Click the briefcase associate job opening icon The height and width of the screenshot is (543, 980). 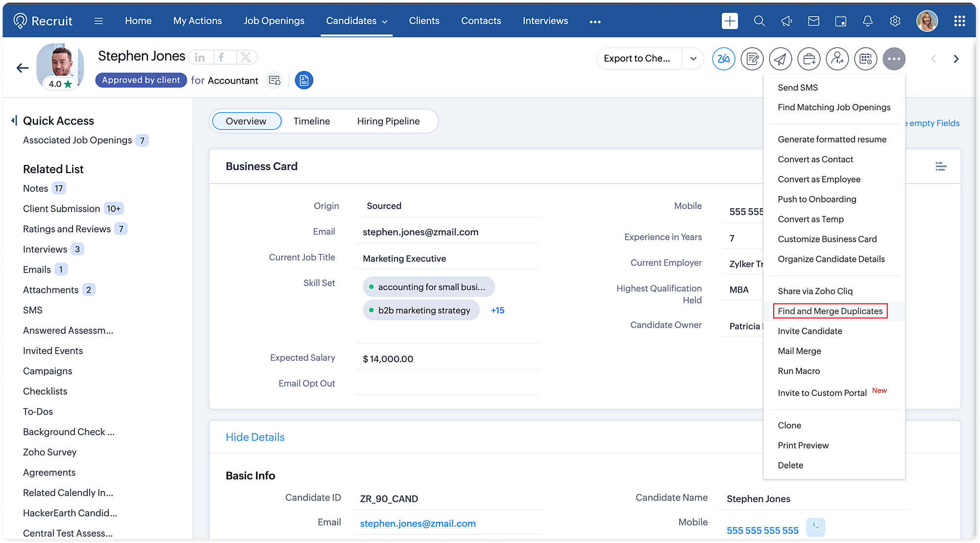pos(808,59)
